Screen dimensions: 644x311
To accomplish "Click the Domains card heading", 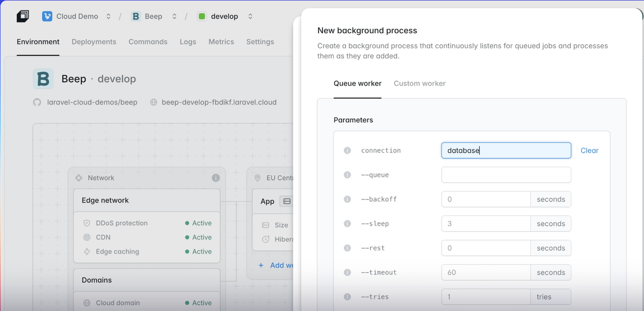I will [97, 280].
